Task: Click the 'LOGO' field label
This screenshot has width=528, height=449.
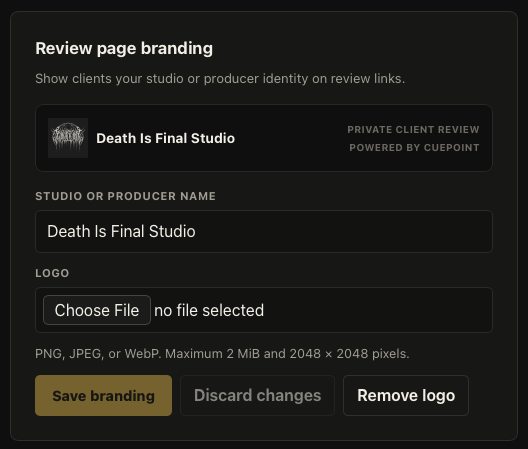Action: coord(52,273)
